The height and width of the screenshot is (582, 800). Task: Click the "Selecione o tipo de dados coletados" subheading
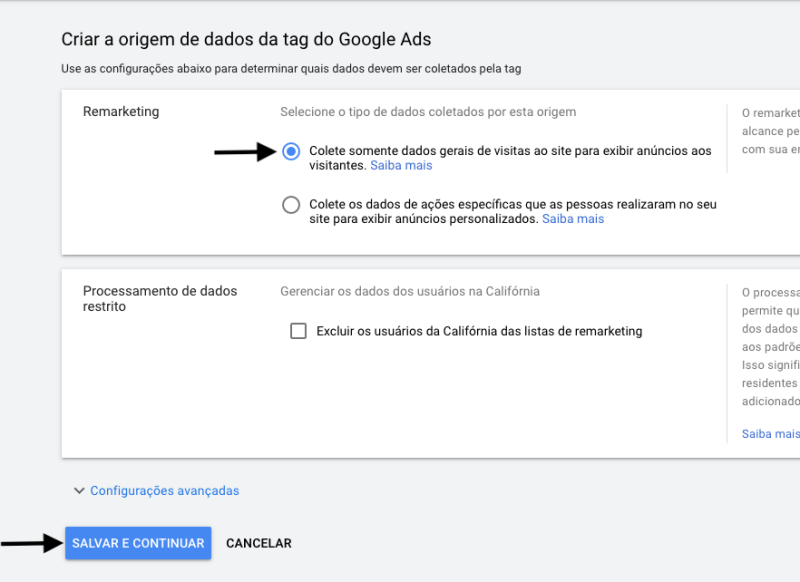click(428, 112)
